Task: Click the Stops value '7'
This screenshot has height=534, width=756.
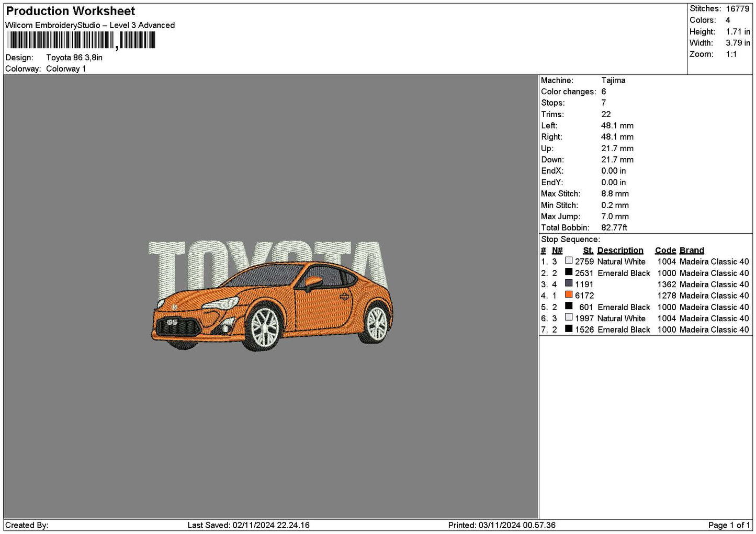Action: (604, 103)
